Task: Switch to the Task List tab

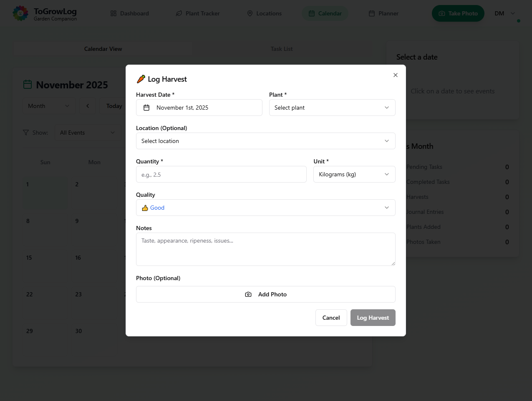Action: point(282,49)
